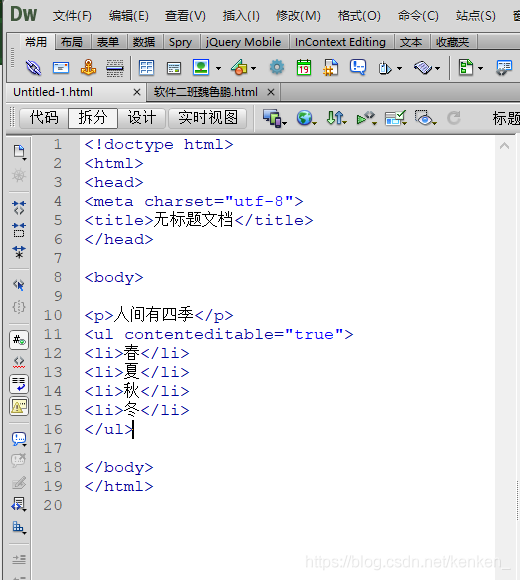Switch to the jQuery Mobile tab

click(243, 42)
